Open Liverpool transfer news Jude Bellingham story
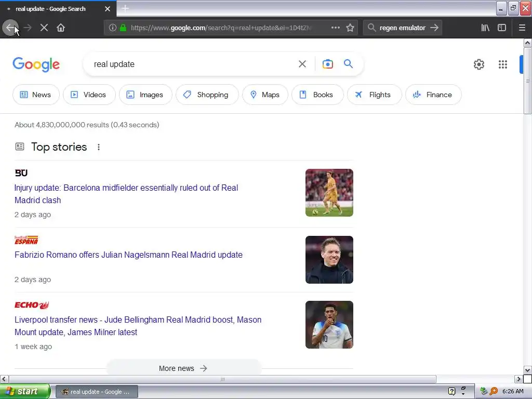 (x=138, y=326)
